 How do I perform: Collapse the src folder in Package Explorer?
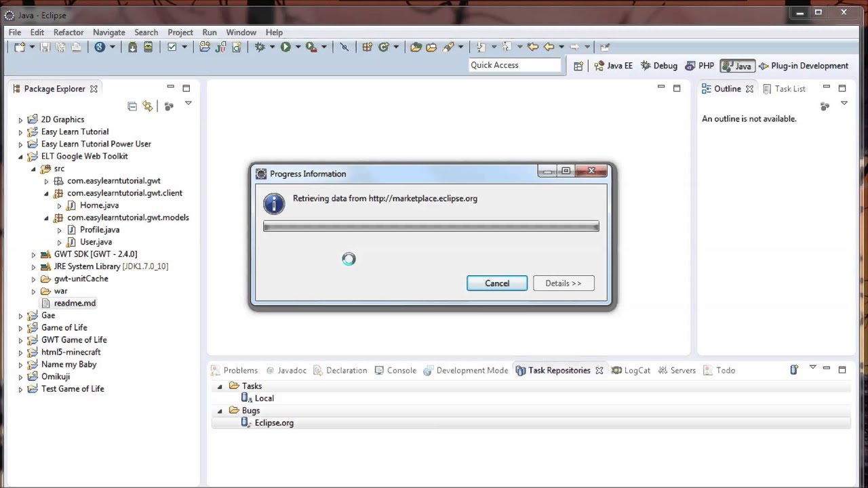[x=33, y=168]
